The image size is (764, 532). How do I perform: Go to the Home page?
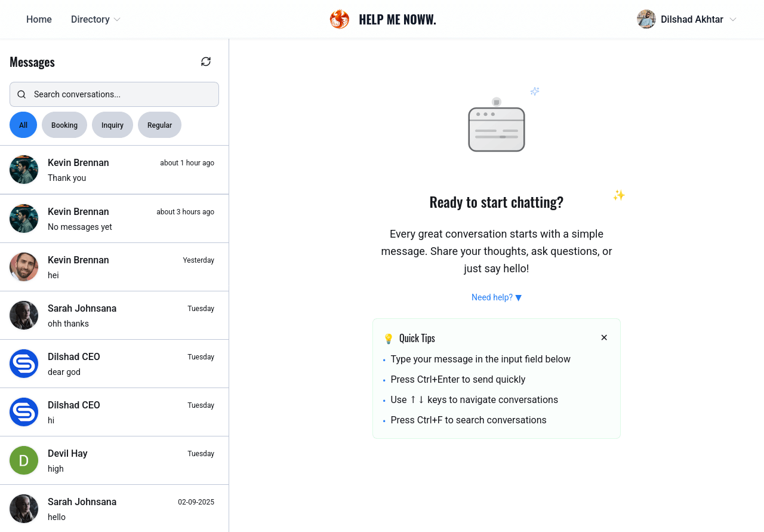tap(39, 19)
